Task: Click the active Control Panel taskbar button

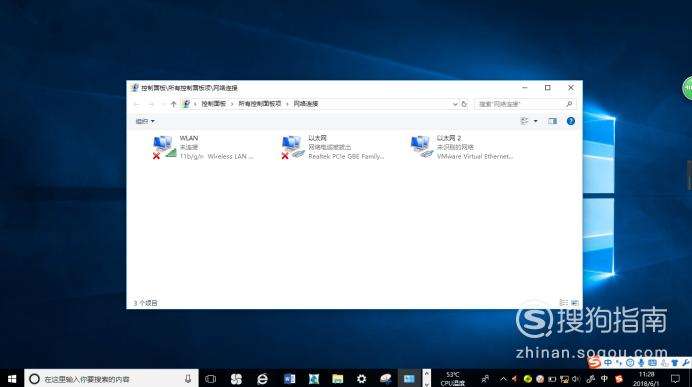Action: pos(409,379)
